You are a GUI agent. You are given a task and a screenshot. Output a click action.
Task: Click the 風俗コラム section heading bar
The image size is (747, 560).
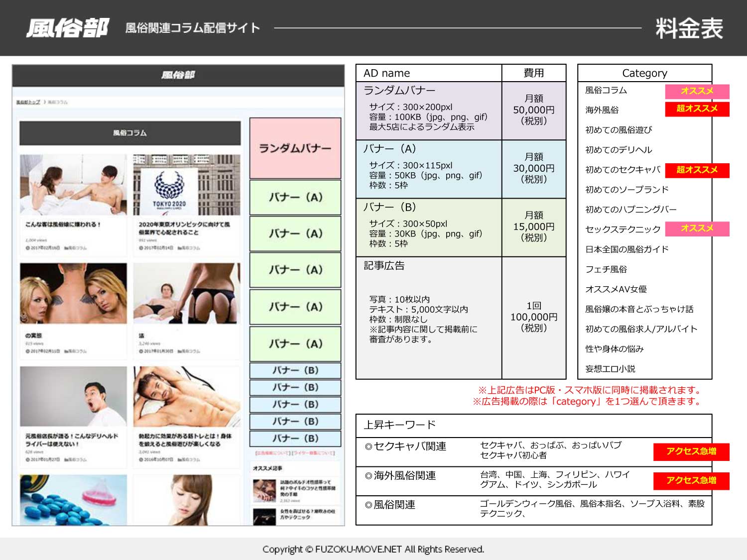129,133
